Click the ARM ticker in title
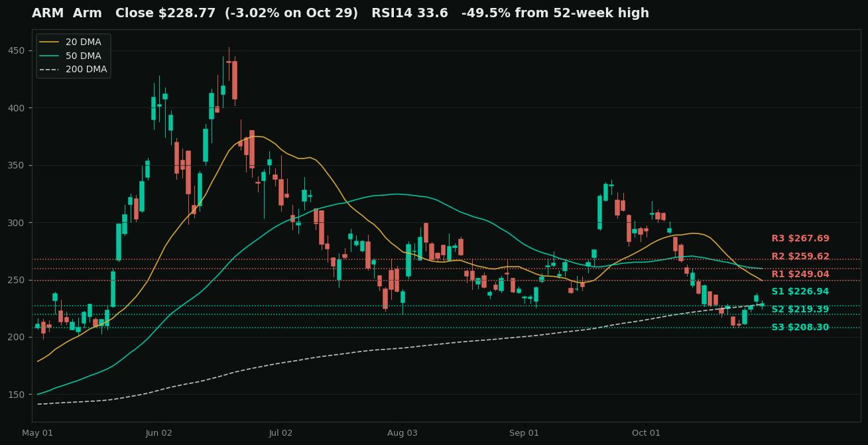This screenshot has width=868, height=445. click(47, 13)
